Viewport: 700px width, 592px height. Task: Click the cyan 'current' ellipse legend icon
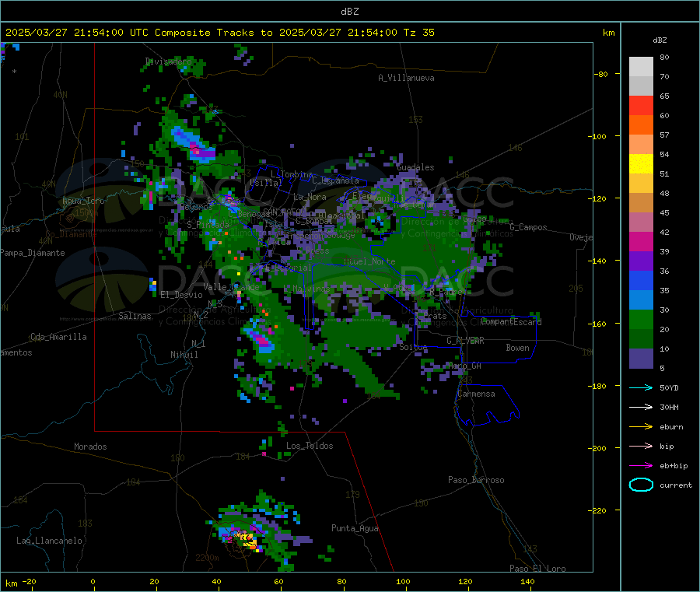(x=641, y=485)
